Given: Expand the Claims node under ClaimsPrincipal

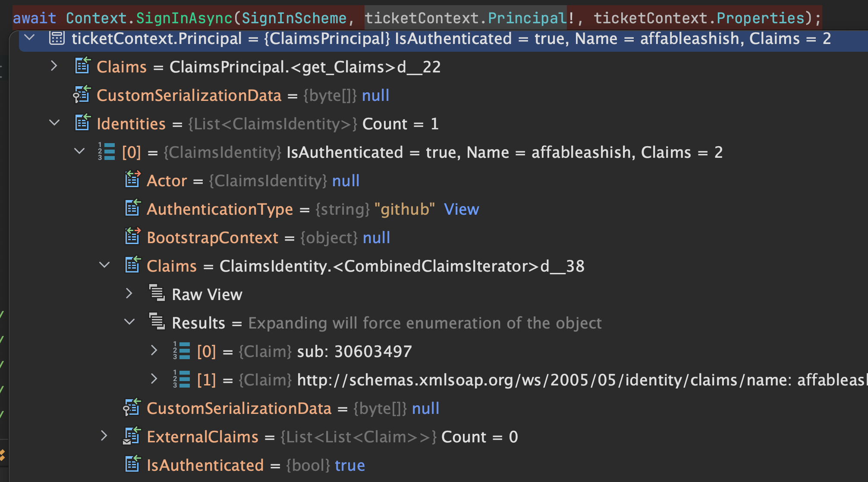Looking at the screenshot, I should click(x=53, y=66).
